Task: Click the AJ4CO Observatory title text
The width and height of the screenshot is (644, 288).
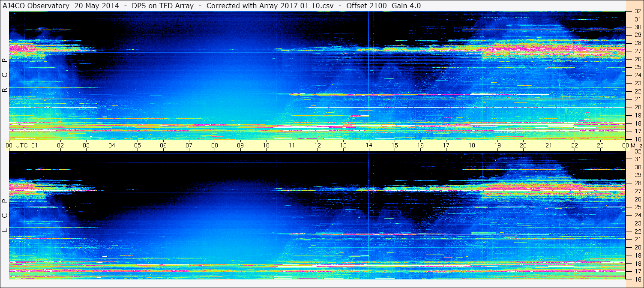Action: tap(36, 6)
